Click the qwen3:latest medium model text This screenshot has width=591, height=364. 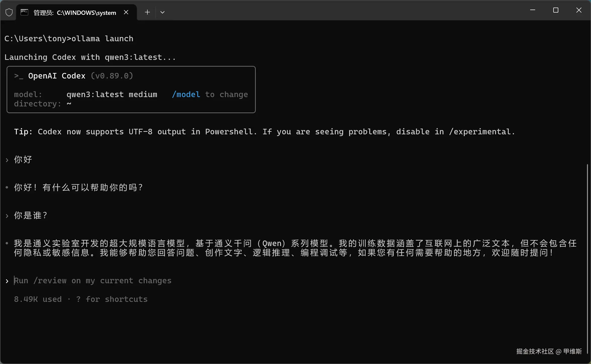112,95
